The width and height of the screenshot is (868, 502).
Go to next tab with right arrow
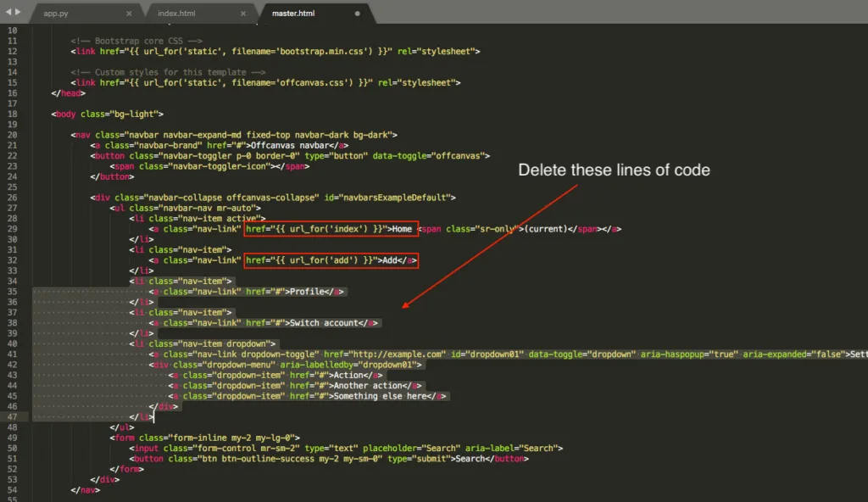tap(18, 12)
